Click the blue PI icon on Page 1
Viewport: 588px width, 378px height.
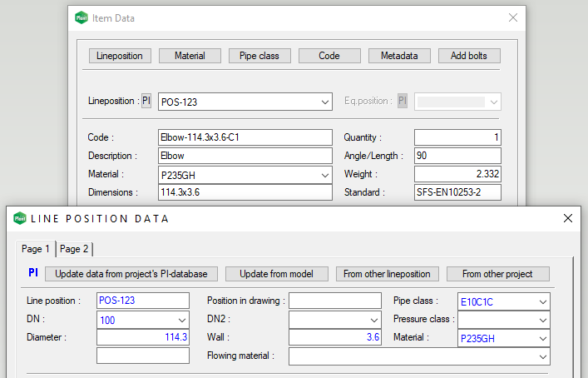[33, 273]
